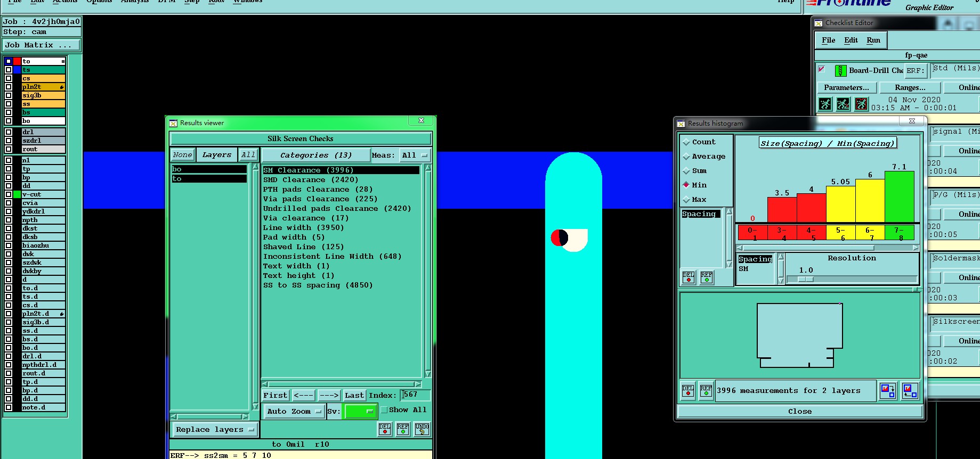This screenshot has height=459, width=980.
Task: Click next result arrow button
Action: click(x=329, y=396)
